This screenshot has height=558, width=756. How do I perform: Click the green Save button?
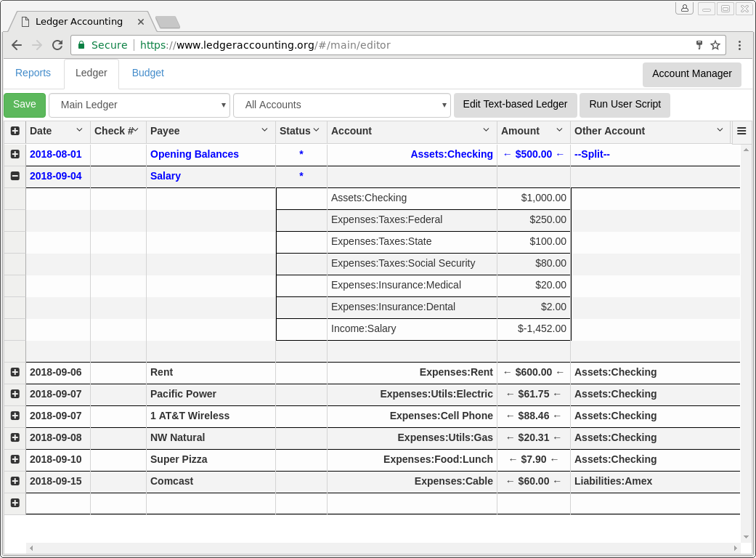(25, 105)
